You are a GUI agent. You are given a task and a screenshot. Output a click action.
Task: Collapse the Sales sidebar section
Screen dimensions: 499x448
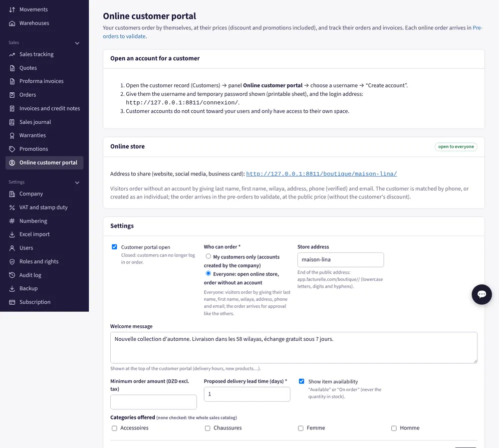[x=77, y=43]
